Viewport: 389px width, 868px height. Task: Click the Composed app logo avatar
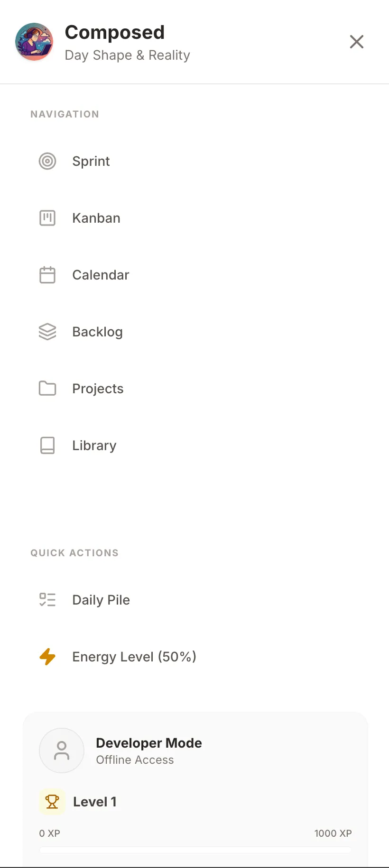34,42
